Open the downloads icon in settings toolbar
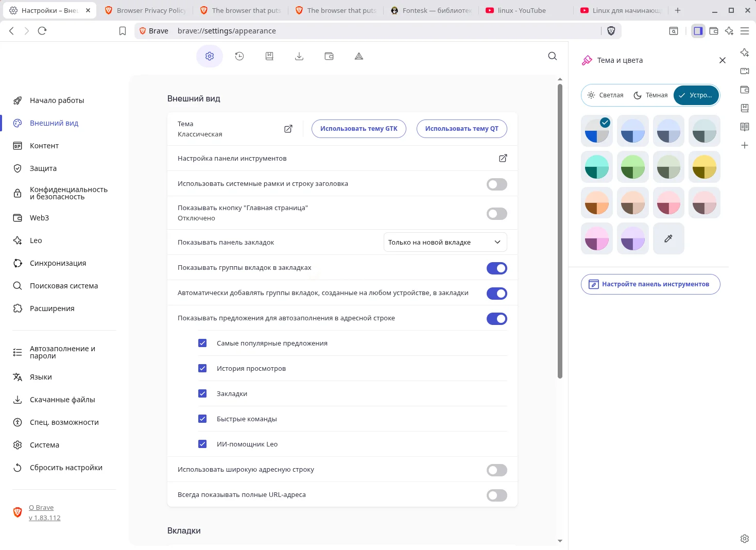The height and width of the screenshot is (550, 756). point(299,56)
